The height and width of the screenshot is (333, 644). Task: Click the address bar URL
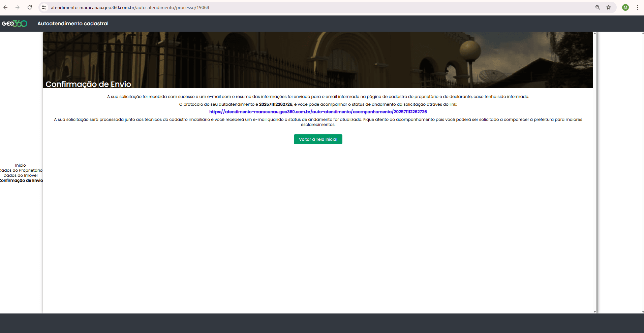click(130, 7)
